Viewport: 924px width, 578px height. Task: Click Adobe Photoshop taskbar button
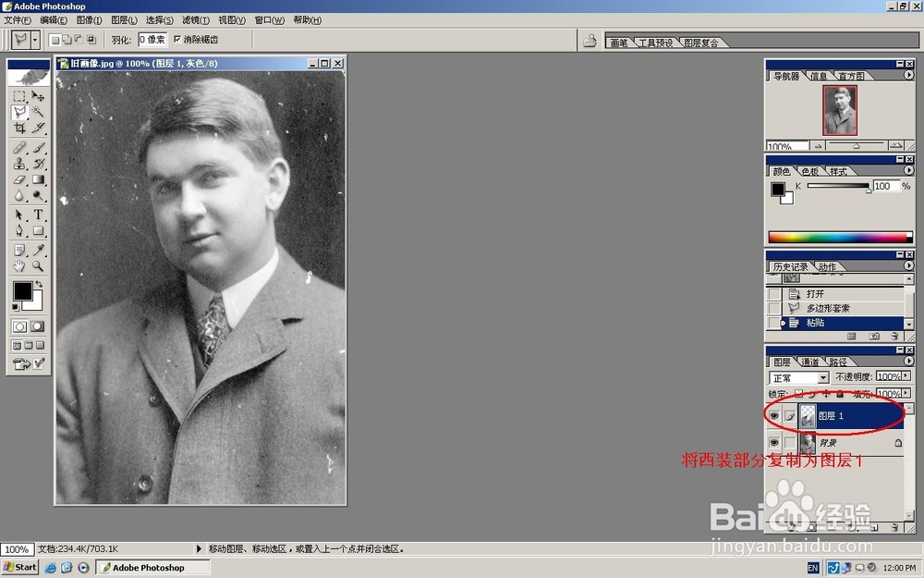[152, 568]
